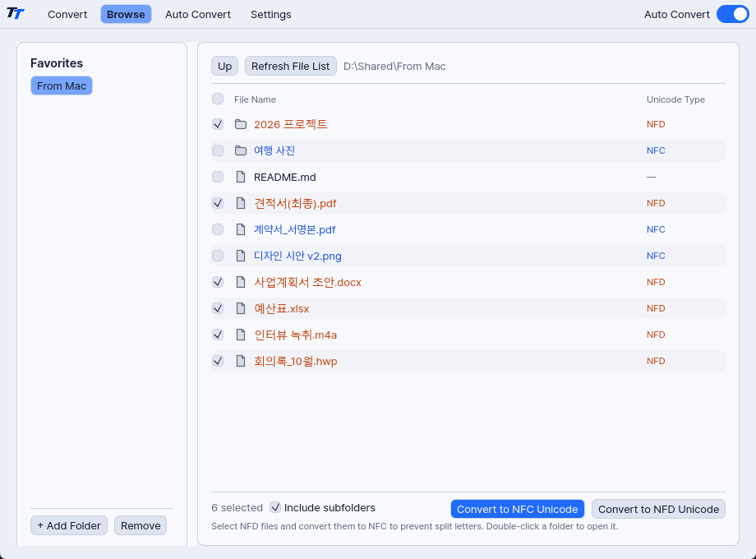Click the 사업계획서 초안.docx file name
This screenshot has height=559, width=756.
point(307,282)
